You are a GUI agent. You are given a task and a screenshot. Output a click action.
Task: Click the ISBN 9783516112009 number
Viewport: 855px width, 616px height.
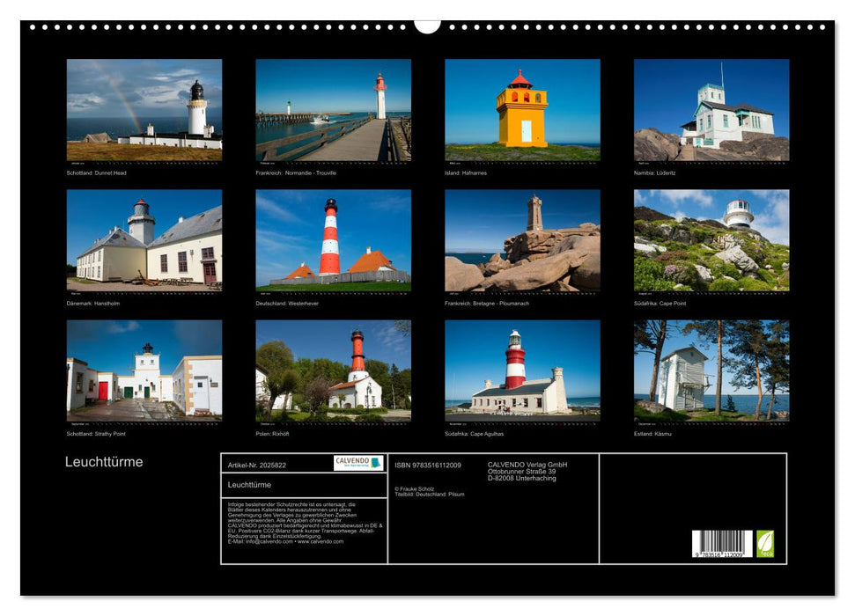click(x=428, y=465)
